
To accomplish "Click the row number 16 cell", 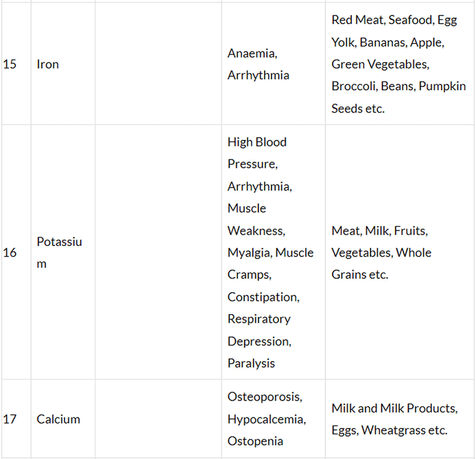I will point(10,253).
